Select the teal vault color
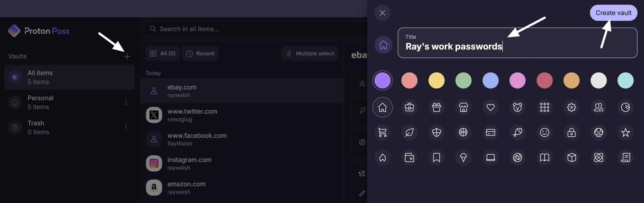Viewport: 644px width, 203px height. pyautogui.click(x=626, y=80)
